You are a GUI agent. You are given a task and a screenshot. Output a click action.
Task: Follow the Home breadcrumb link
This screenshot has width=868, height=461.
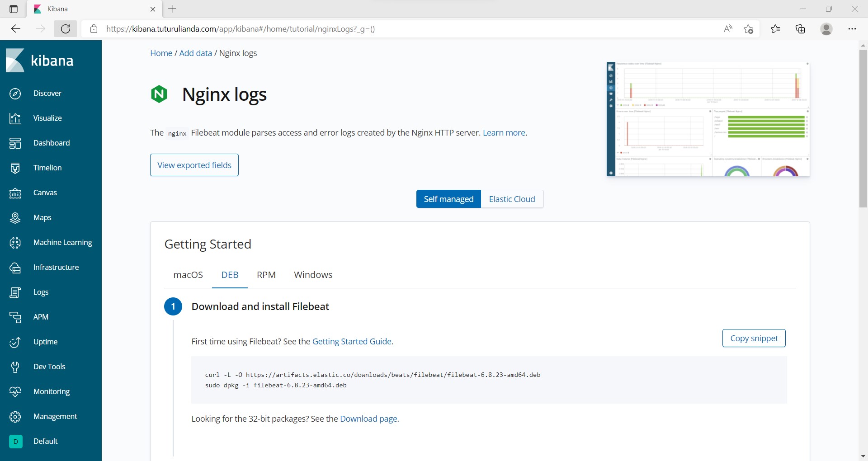[161, 53]
